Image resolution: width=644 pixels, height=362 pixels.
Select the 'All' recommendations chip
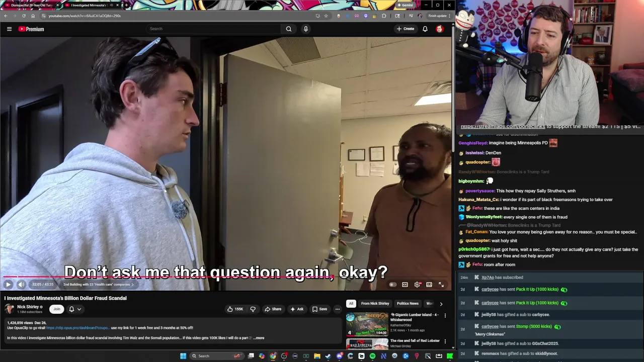351,304
